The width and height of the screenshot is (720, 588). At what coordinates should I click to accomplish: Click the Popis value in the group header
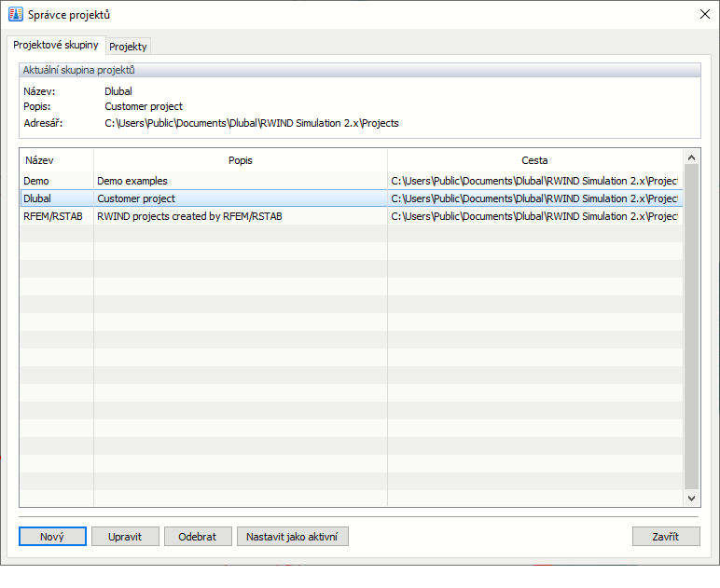[144, 106]
